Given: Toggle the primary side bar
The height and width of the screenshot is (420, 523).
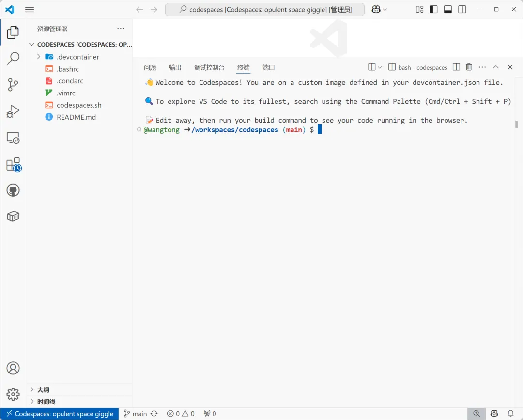Looking at the screenshot, I should click(x=433, y=9).
